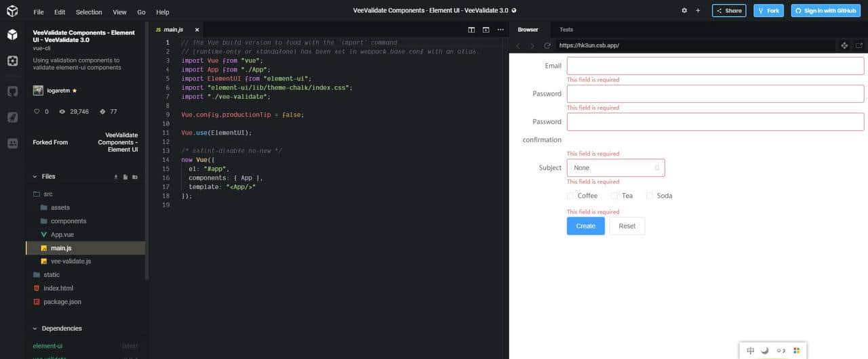This screenshot has height=359, width=868.
Task: Open the Go menu
Action: 141,12
